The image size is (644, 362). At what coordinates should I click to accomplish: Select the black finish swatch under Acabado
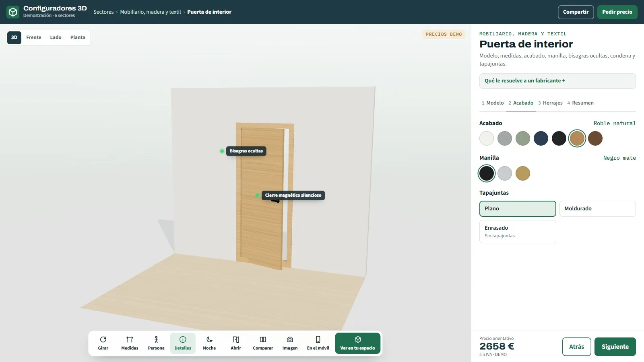(559, 138)
